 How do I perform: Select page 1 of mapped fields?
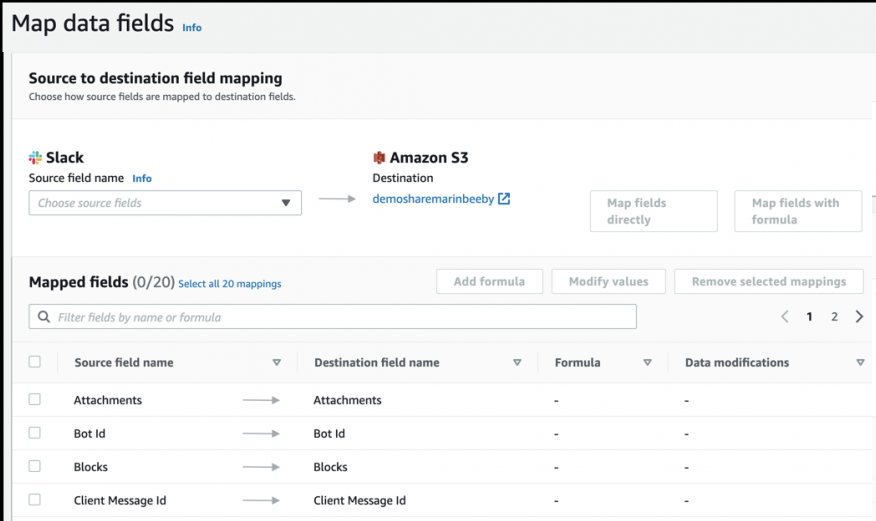tap(810, 317)
